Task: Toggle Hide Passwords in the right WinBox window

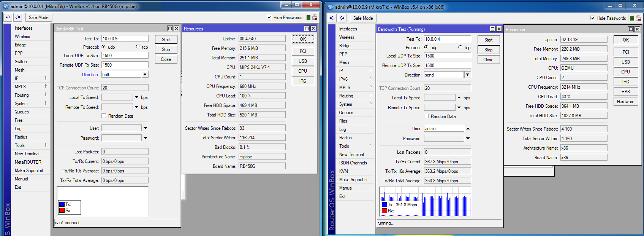Action: tap(593, 18)
